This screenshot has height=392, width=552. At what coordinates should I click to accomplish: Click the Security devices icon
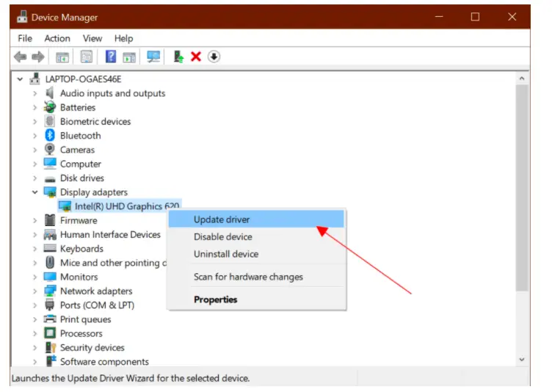click(x=51, y=347)
